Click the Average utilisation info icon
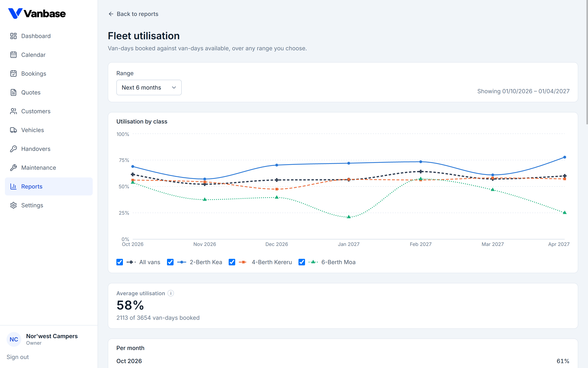The width and height of the screenshot is (588, 368). [171, 293]
